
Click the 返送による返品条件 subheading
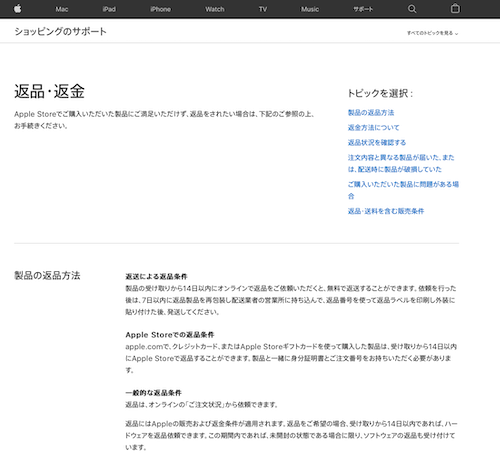tap(156, 276)
